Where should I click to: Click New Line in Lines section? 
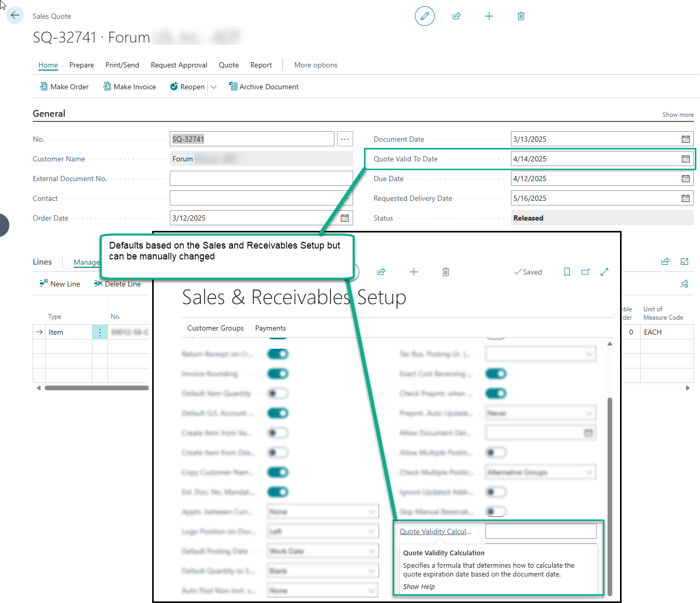click(60, 284)
